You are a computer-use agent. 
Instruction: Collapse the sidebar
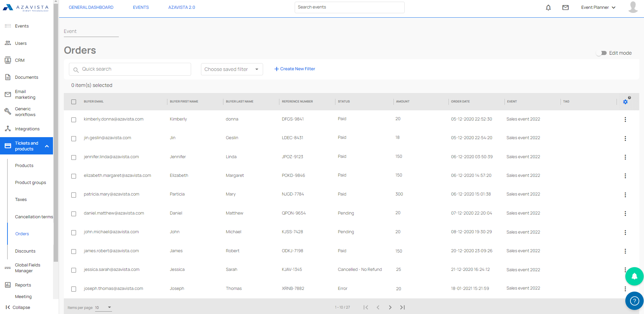(18, 307)
